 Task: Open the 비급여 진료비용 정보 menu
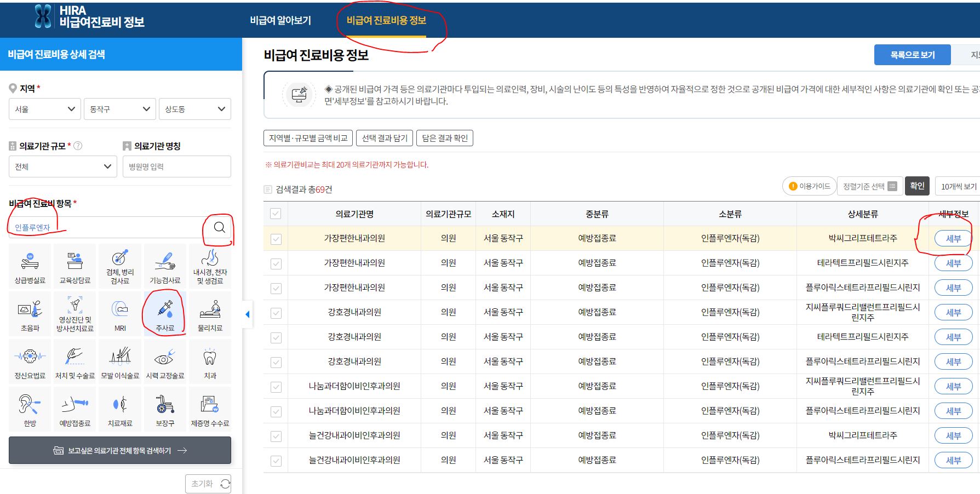pyautogui.click(x=386, y=20)
